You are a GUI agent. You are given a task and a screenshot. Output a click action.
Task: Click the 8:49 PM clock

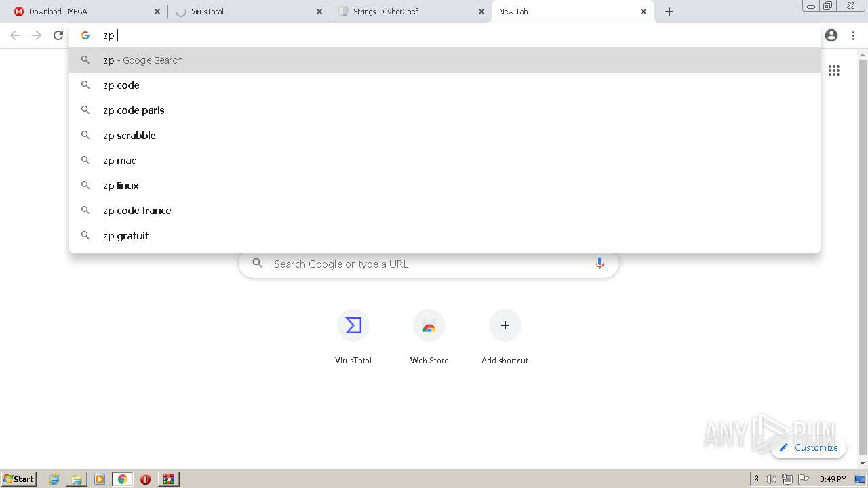[833, 479]
